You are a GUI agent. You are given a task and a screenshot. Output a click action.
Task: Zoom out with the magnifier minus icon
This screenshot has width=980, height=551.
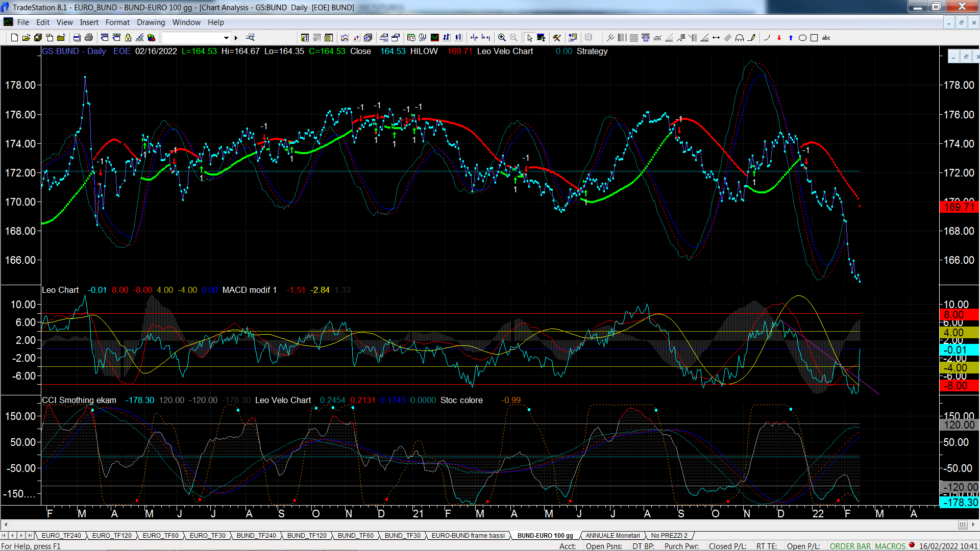click(513, 37)
